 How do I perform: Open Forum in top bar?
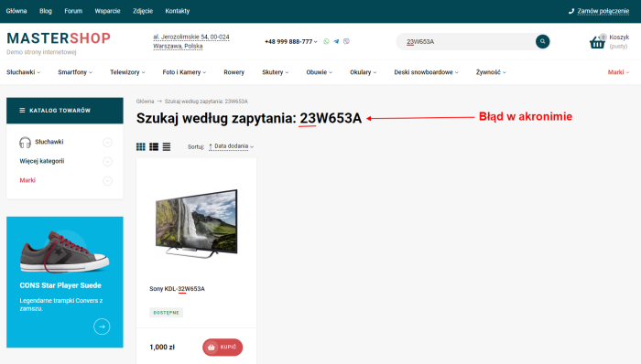click(x=73, y=11)
